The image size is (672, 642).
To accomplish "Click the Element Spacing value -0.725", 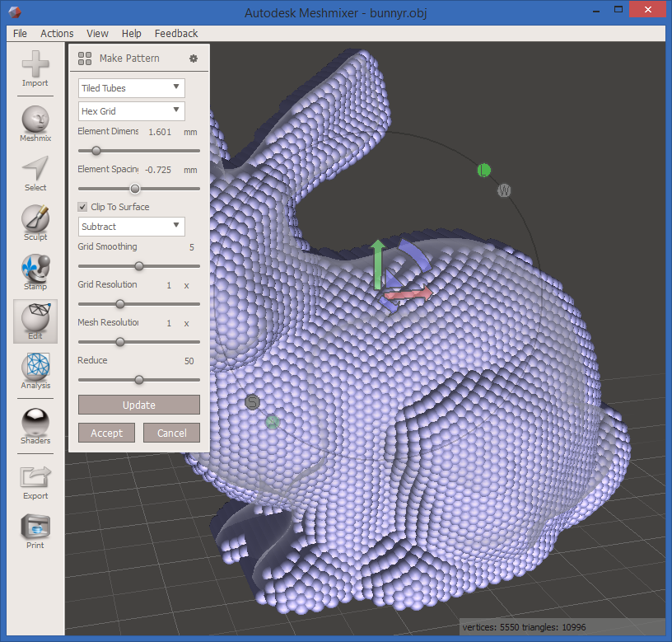I will pos(158,170).
